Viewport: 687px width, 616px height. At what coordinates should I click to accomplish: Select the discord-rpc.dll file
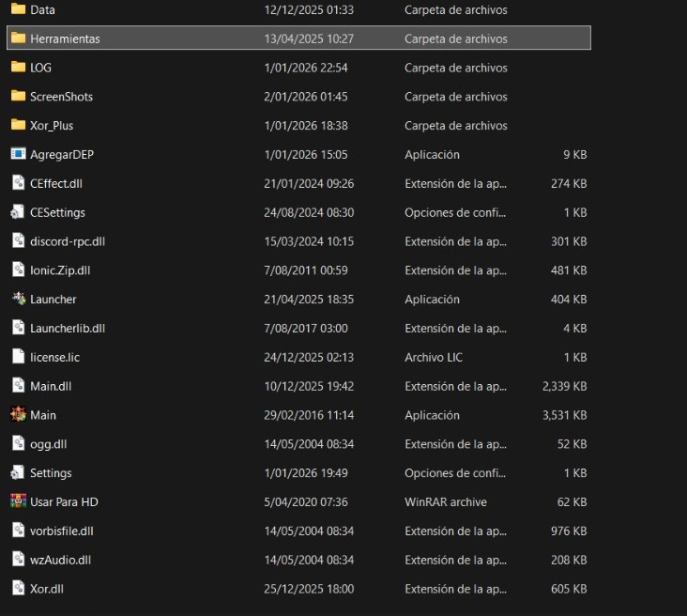(x=67, y=241)
